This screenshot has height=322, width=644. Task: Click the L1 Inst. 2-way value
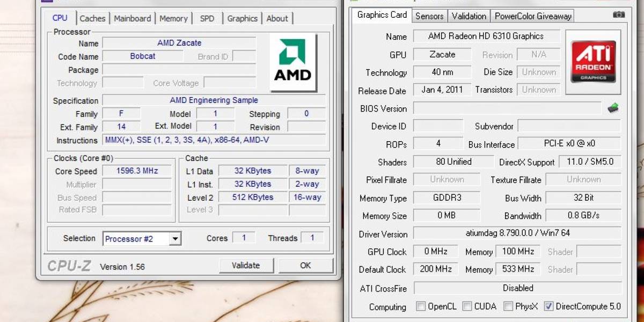click(308, 184)
